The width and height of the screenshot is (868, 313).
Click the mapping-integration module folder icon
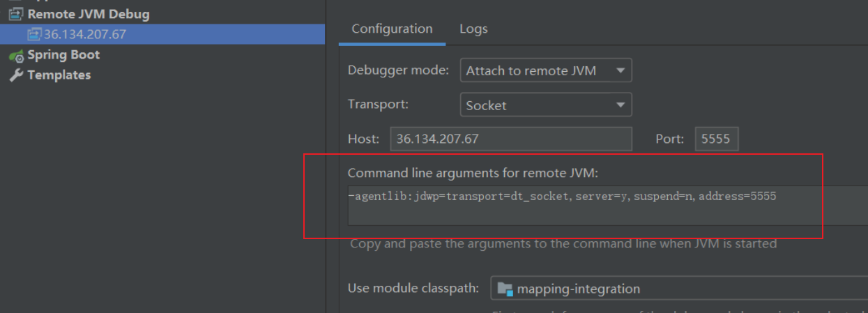tap(505, 289)
